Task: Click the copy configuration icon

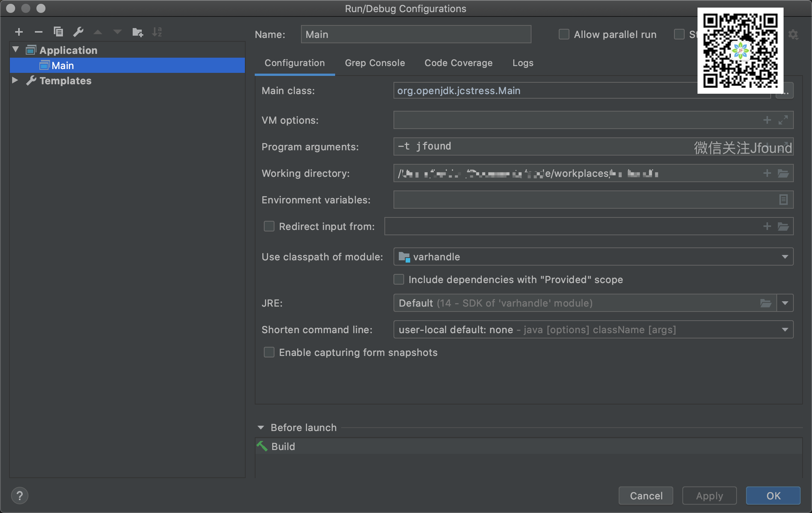Action: (x=58, y=32)
